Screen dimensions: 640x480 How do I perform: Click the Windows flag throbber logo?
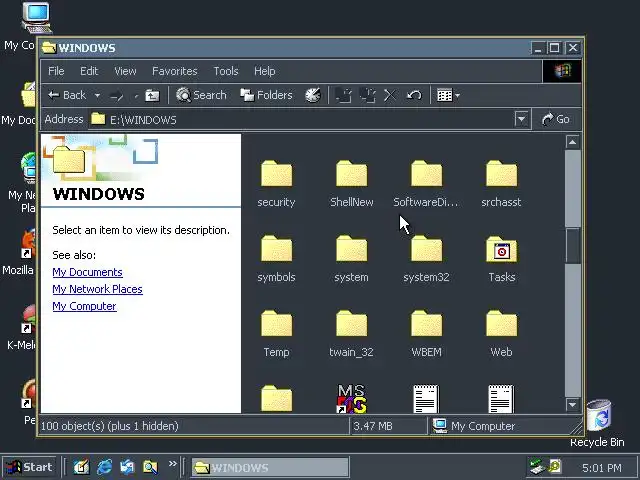tap(562, 71)
